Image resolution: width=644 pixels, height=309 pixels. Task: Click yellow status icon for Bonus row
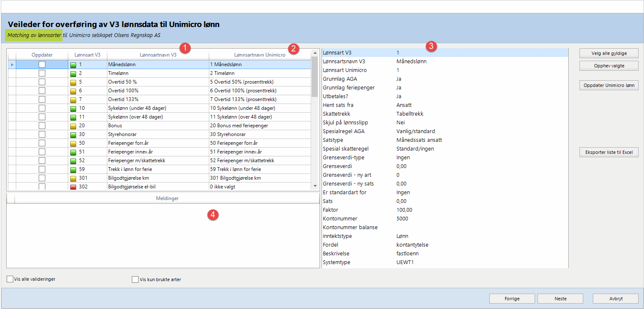(x=73, y=126)
